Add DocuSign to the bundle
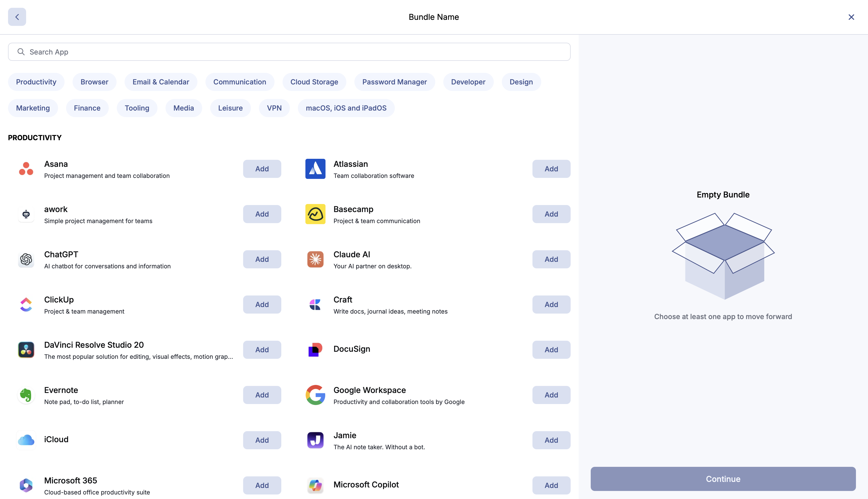Viewport: 868px width, 499px height. [x=552, y=350]
